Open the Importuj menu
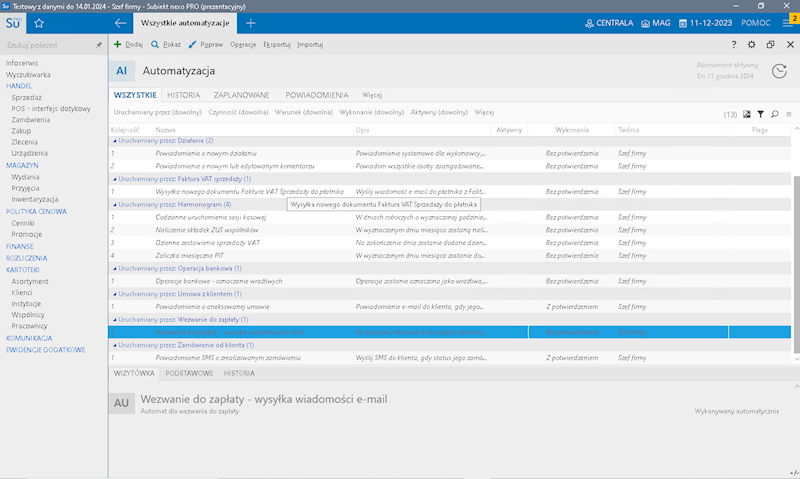Screen dimensions: 800x479 (310, 44)
